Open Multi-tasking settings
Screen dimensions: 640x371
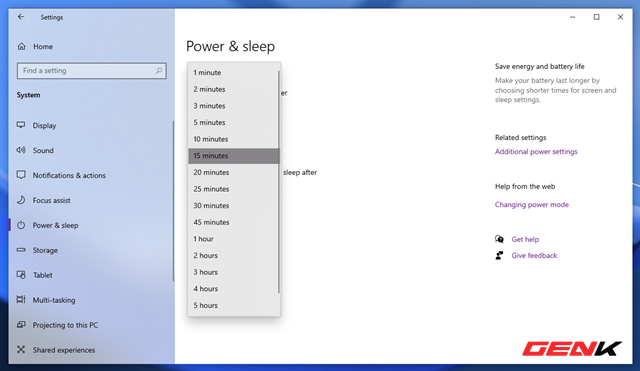[x=54, y=300]
